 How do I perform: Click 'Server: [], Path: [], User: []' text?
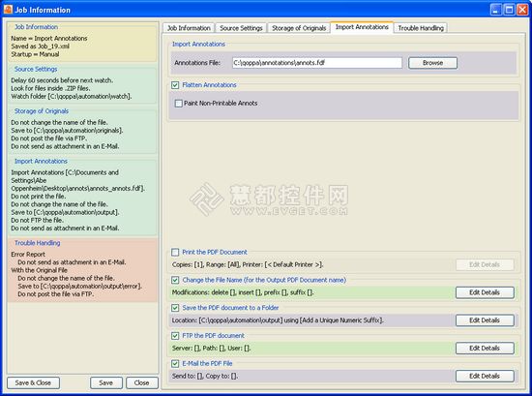[x=211, y=349]
